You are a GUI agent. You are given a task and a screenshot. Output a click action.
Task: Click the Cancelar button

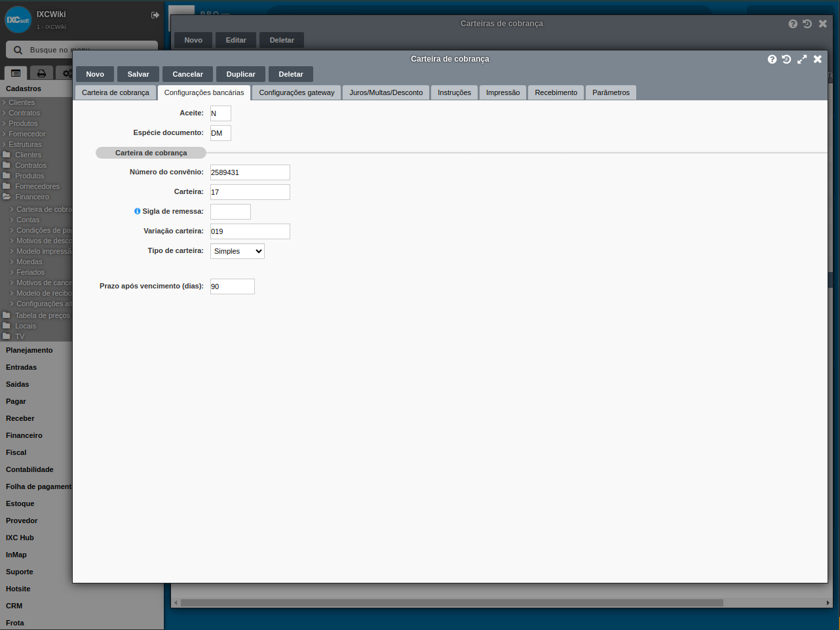click(x=188, y=74)
